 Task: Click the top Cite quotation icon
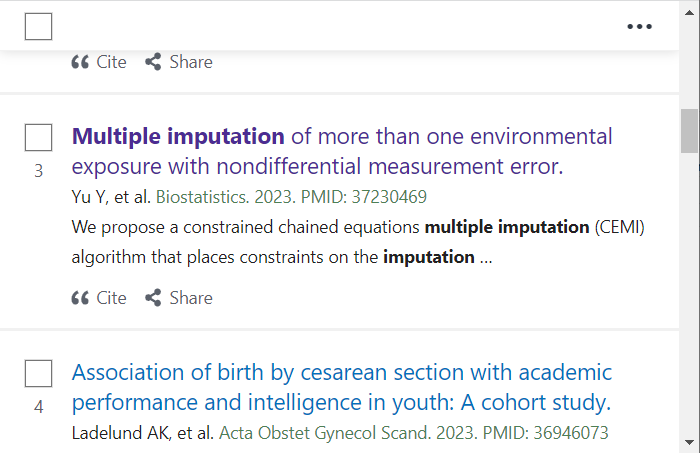pos(80,62)
